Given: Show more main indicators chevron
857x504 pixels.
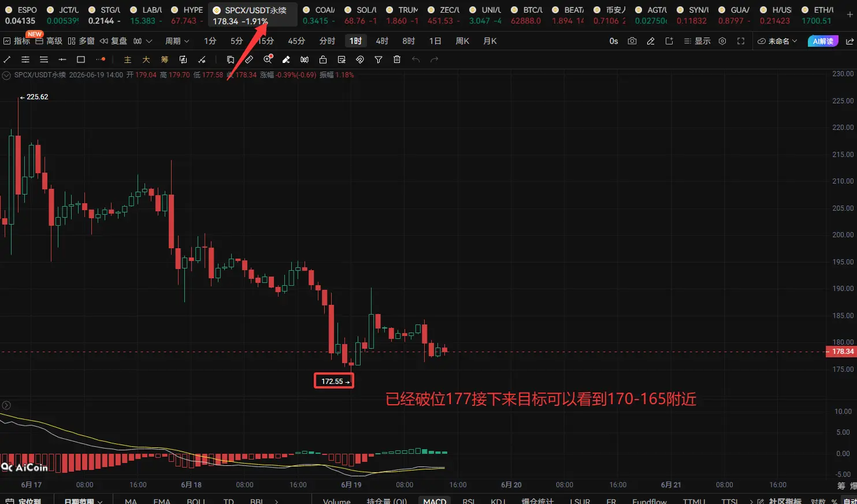Looking at the screenshot, I should (276, 501).
